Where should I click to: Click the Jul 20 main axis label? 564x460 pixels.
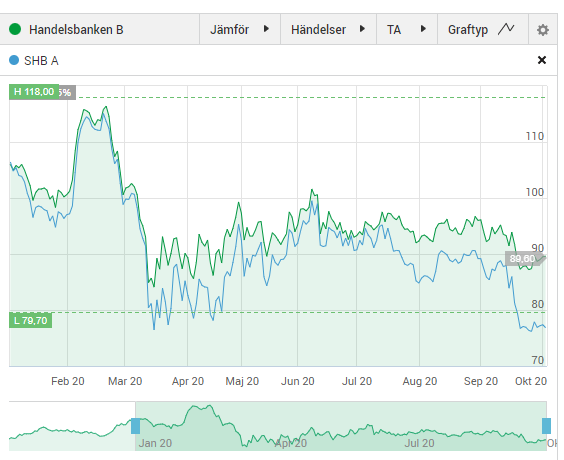pos(357,381)
